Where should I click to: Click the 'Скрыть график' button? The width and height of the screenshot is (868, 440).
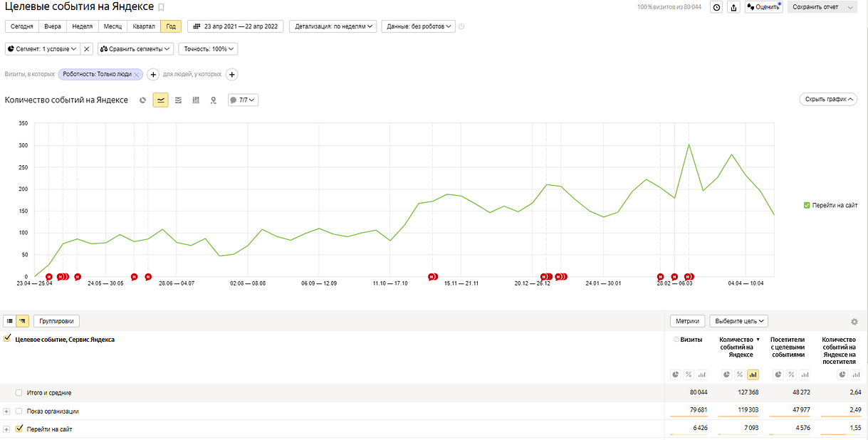pos(827,100)
